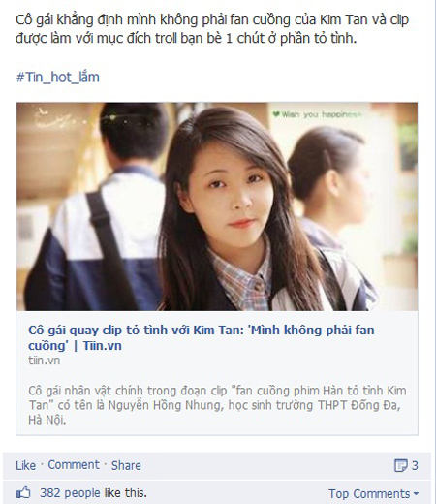Visit the tiin.vn source domain link
The height and width of the screenshot is (504, 436).
pyautogui.click(x=44, y=361)
